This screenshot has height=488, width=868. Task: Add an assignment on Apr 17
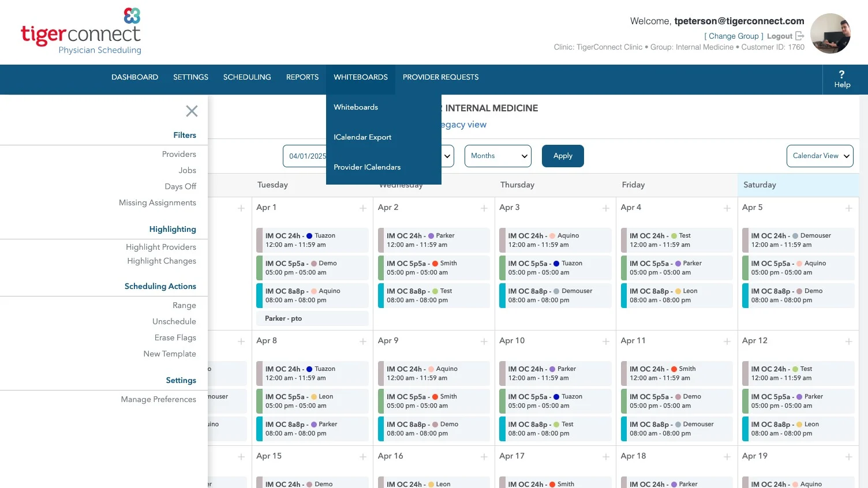point(606,457)
